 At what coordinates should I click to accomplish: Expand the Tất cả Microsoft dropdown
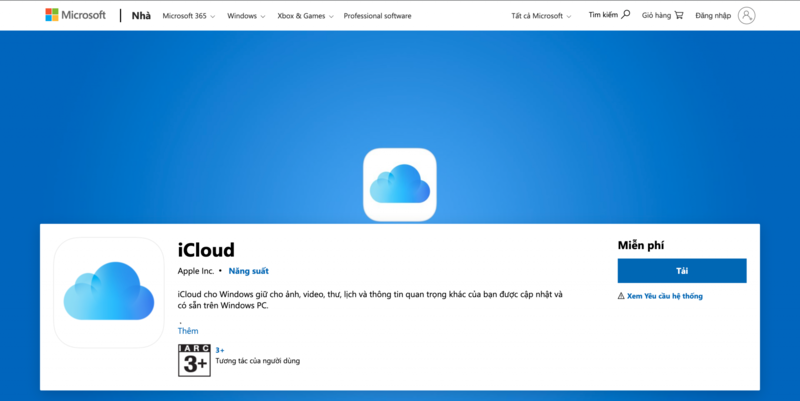541,16
